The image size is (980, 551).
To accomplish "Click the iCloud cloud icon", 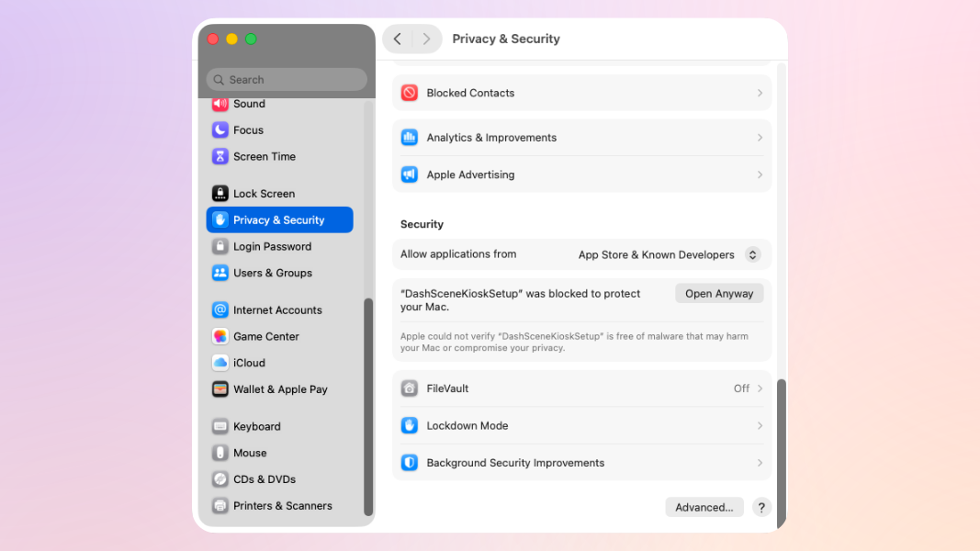I will [x=220, y=363].
